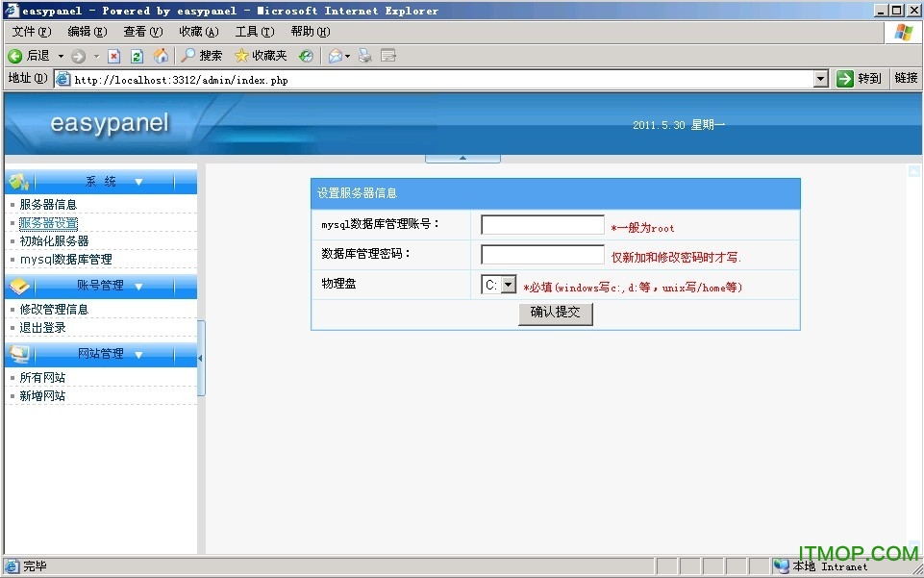The image size is (924, 578).
Task: Open the Home page icon
Action: pyautogui.click(x=162, y=55)
